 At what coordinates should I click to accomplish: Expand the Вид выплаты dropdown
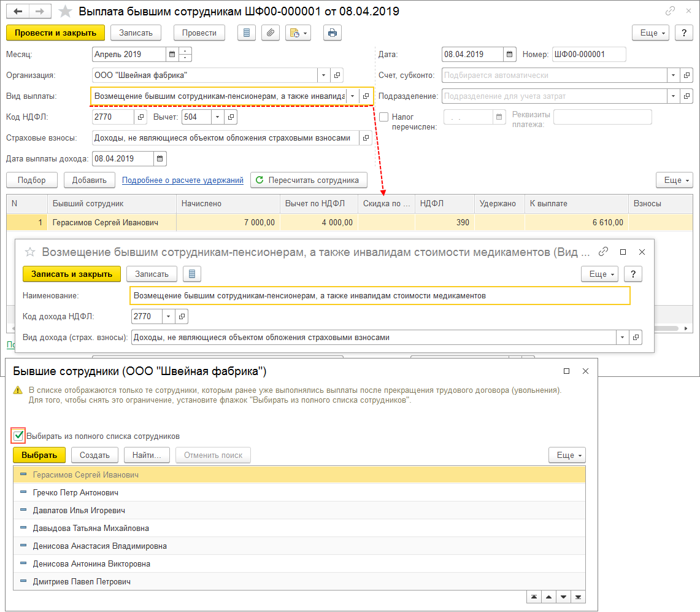point(352,96)
